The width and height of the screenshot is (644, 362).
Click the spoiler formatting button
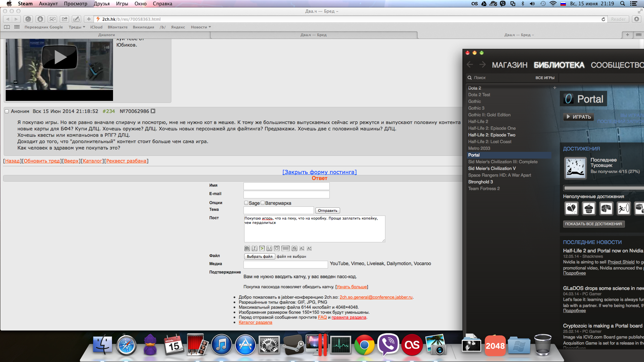285,248
